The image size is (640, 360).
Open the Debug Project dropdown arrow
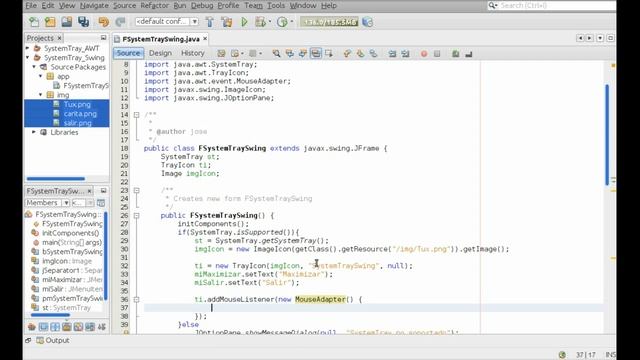270,22
